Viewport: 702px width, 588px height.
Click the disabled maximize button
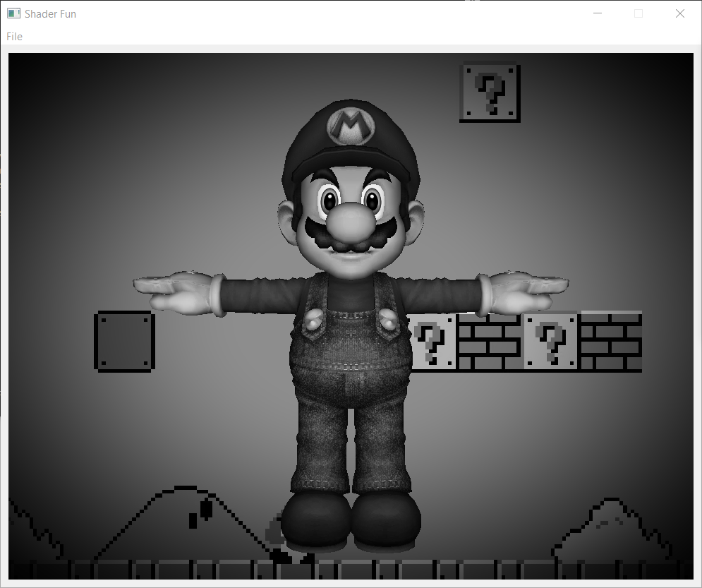coord(639,13)
